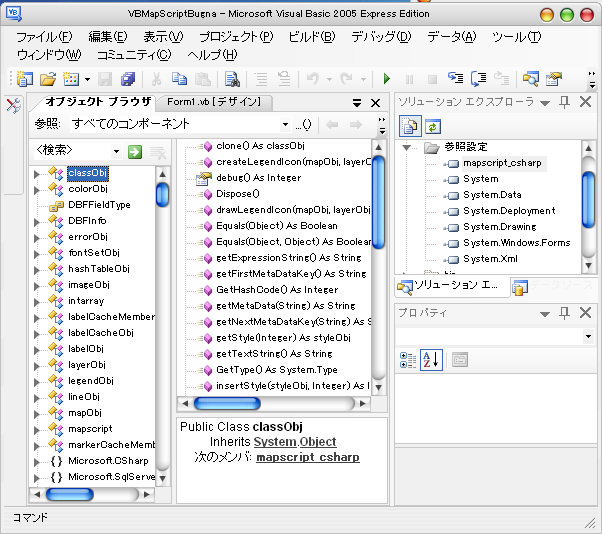Viewport: 602px width, 534px height.
Task: Click the Data Sources tab icon
Action: (x=520, y=287)
